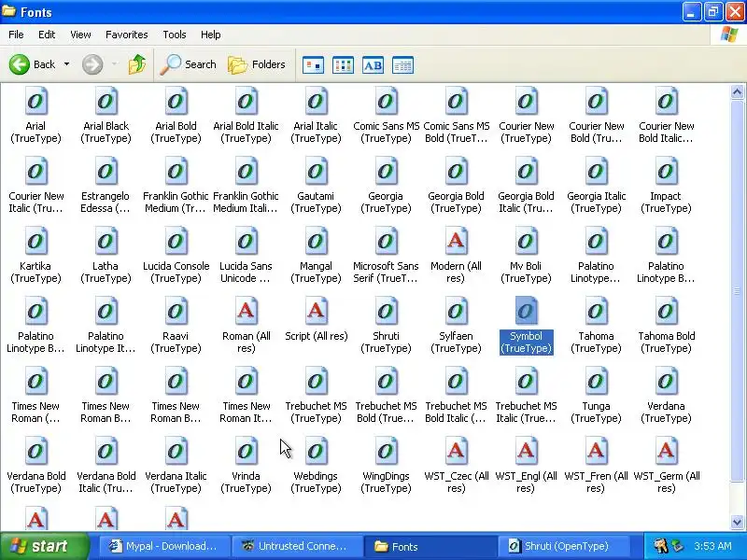
Task: Select the Trebuchet MS (TrueType) label
Action: 317,413
